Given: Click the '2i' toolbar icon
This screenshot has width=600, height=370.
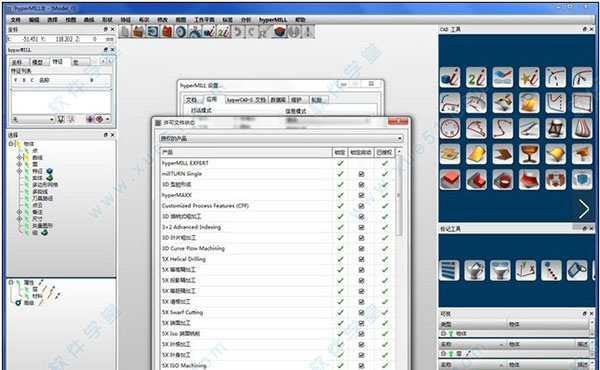Looking at the screenshot, I should [x=223, y=31].
